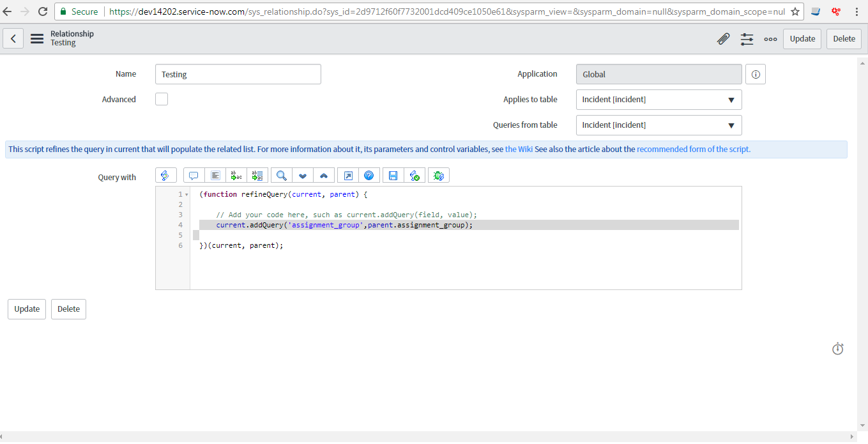This screenshot has width=868, height=444.
Task: Click the bottom Update button
Action: click(x=27, y=309)
